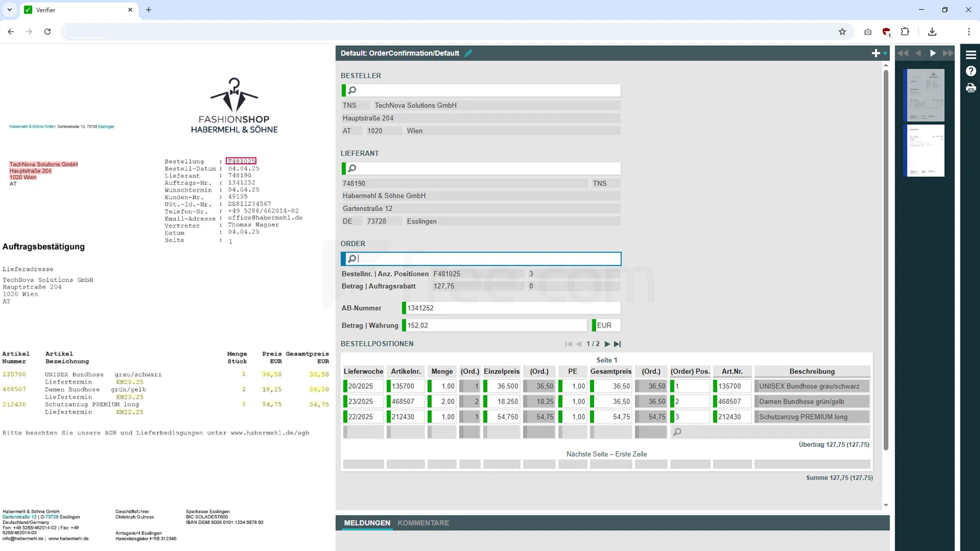Bookmark page with the star icon
The image size is (980, 551).
842,32
